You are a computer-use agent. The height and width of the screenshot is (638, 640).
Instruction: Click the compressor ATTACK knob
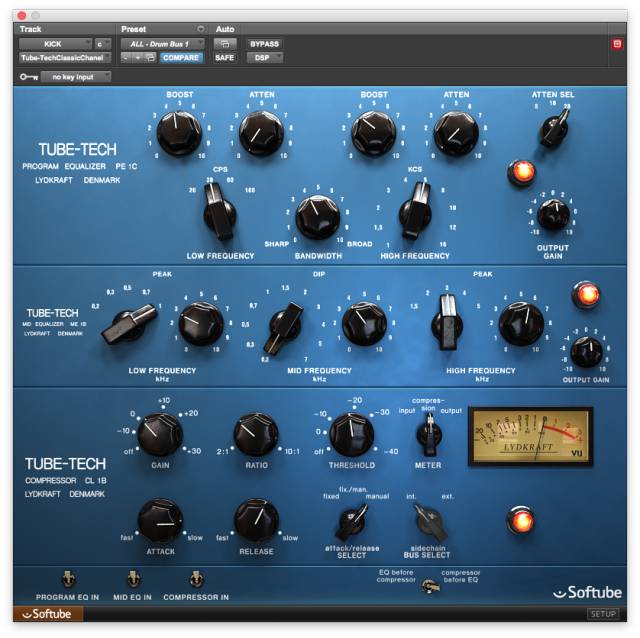[160, 520]
